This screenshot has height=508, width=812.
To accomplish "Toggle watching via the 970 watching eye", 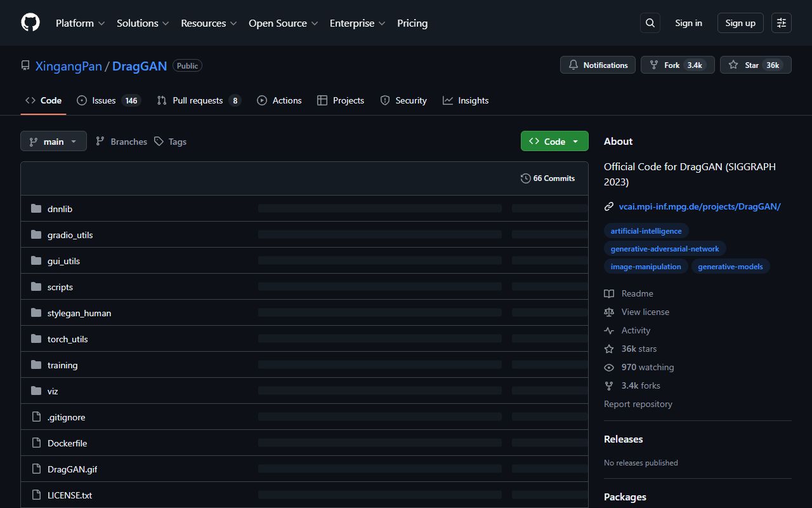I will pyautogui.click(x=609, y=367).
